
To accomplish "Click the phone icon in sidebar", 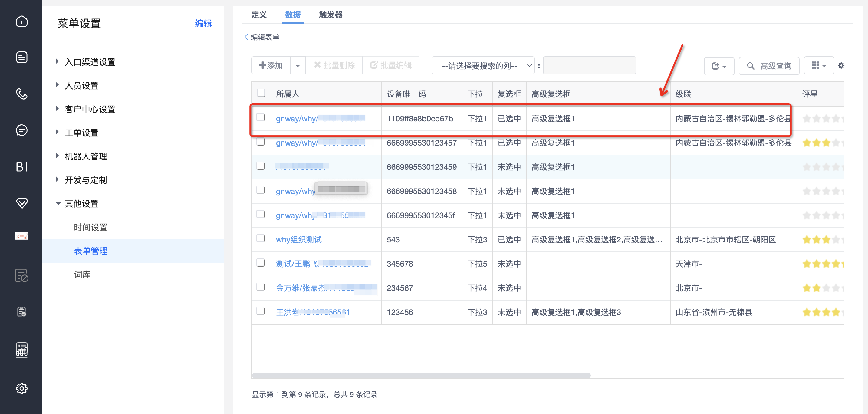I will point(21,94).
